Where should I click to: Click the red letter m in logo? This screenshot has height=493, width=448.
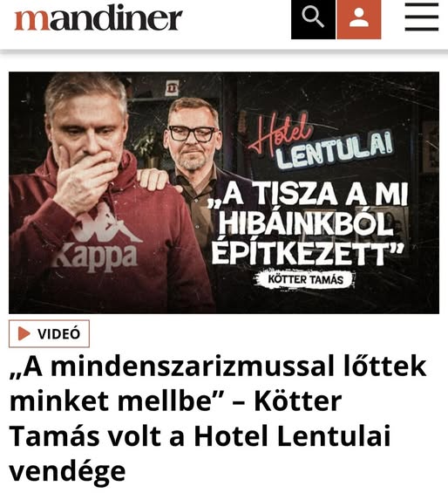pos(32,20)
